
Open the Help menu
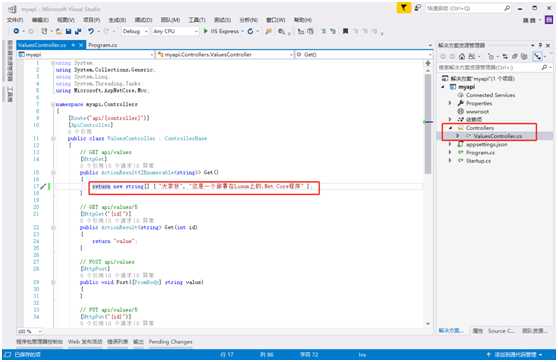(303, 20)
